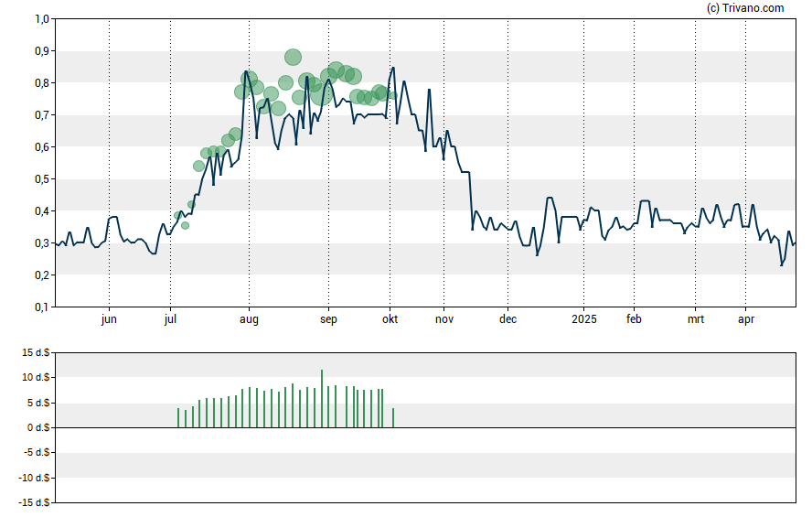Click the 'nov' month label
Viewport: 812px width, 517px height.
point(444,319)
